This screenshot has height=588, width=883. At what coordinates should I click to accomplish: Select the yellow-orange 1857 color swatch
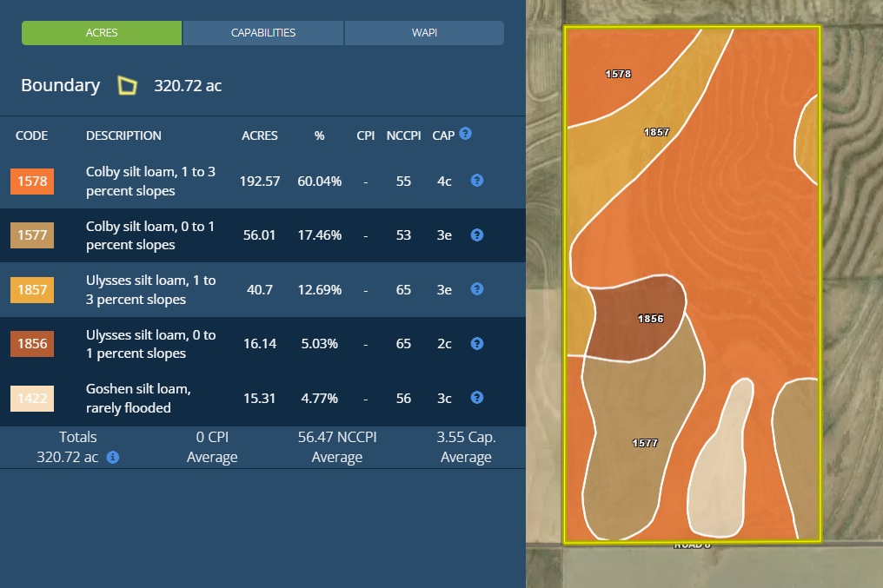[32, 289]
